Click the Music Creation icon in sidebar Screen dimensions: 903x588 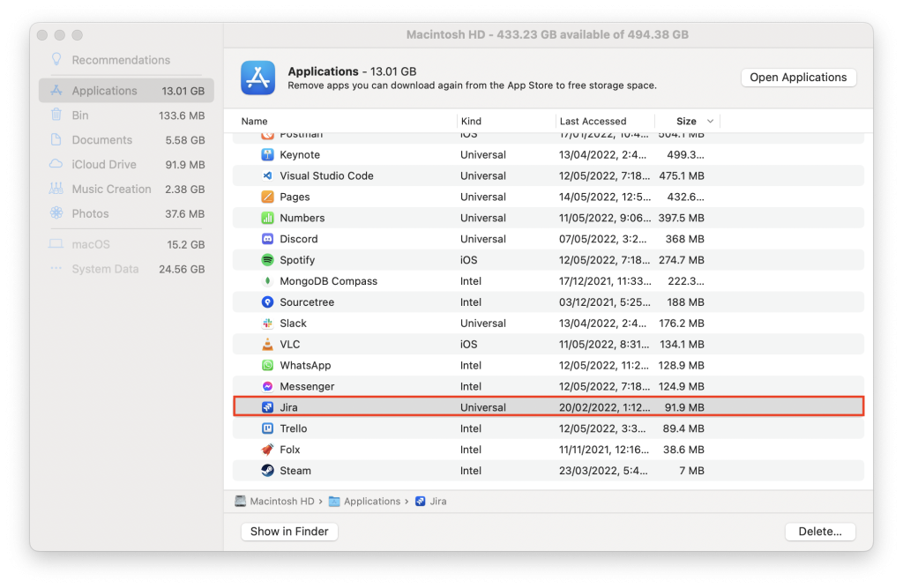[56, 189]
